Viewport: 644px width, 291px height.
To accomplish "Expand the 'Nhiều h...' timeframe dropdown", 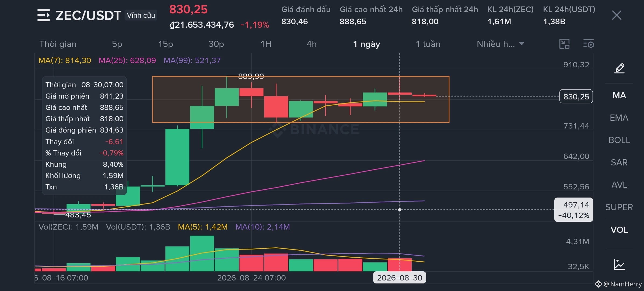I will pos(500,44).
